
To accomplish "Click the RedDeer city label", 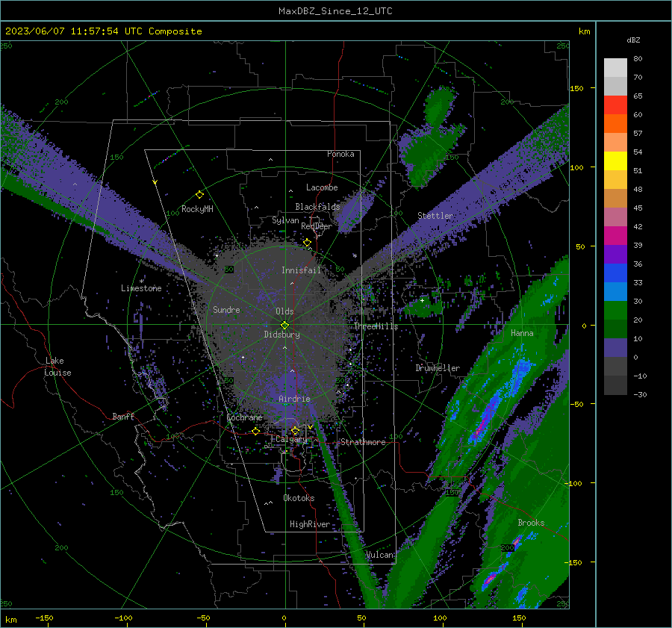I will pyautogui.click(x=317, y=226).
